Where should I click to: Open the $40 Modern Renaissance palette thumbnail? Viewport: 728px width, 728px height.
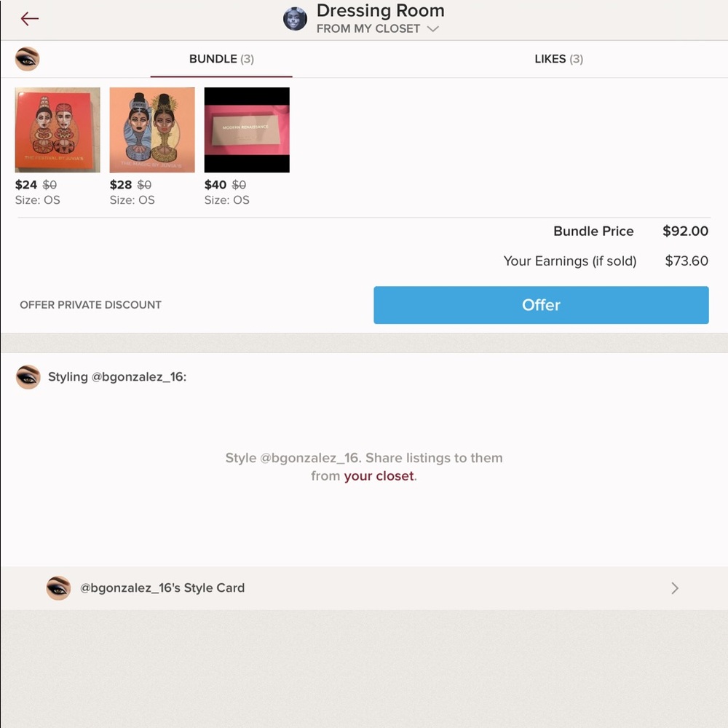247,130
